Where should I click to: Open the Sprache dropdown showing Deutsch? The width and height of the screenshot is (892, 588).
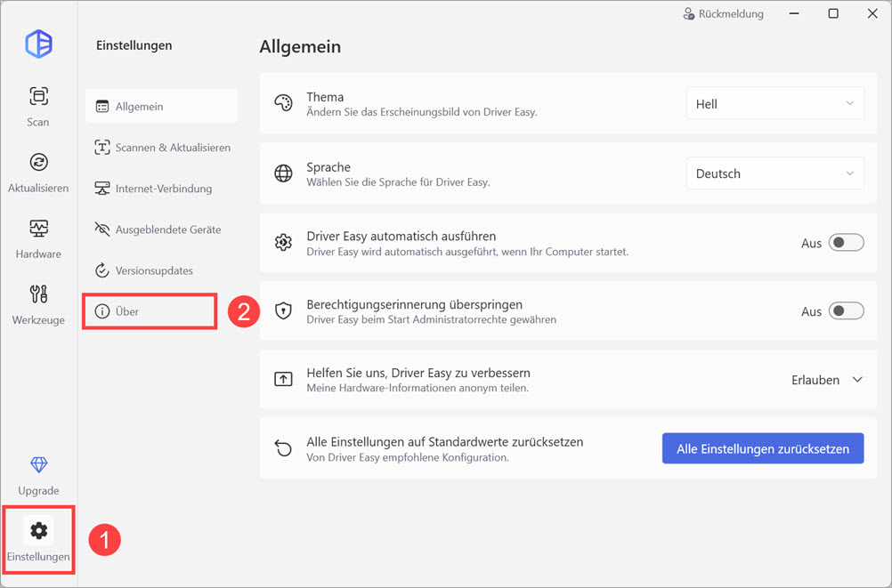(x=775, y=173)
